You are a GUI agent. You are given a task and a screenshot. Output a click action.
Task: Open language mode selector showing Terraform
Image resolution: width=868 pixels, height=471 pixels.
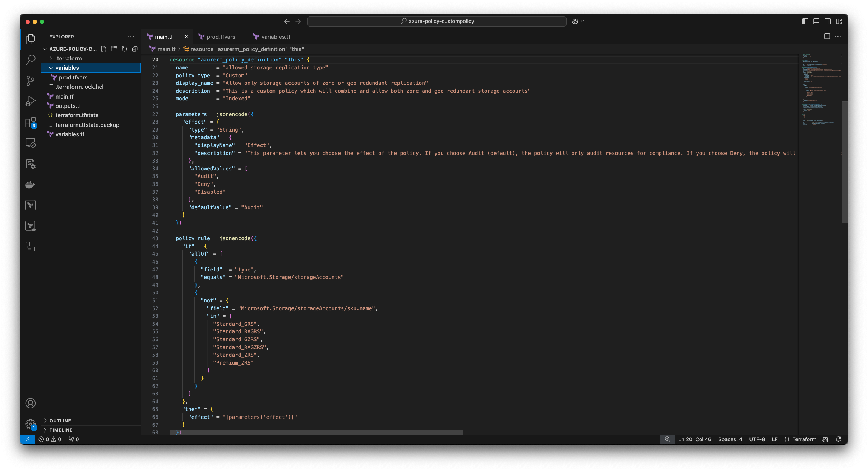[x=804, y=439]
